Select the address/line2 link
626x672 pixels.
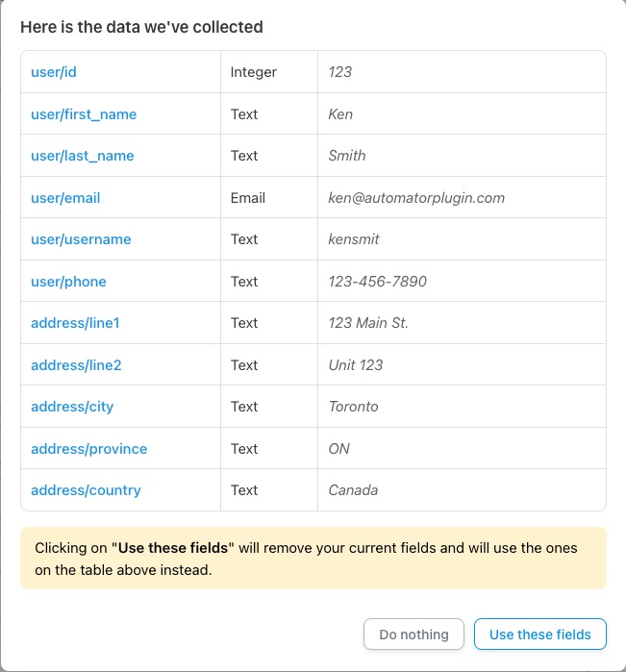[76, 364]
